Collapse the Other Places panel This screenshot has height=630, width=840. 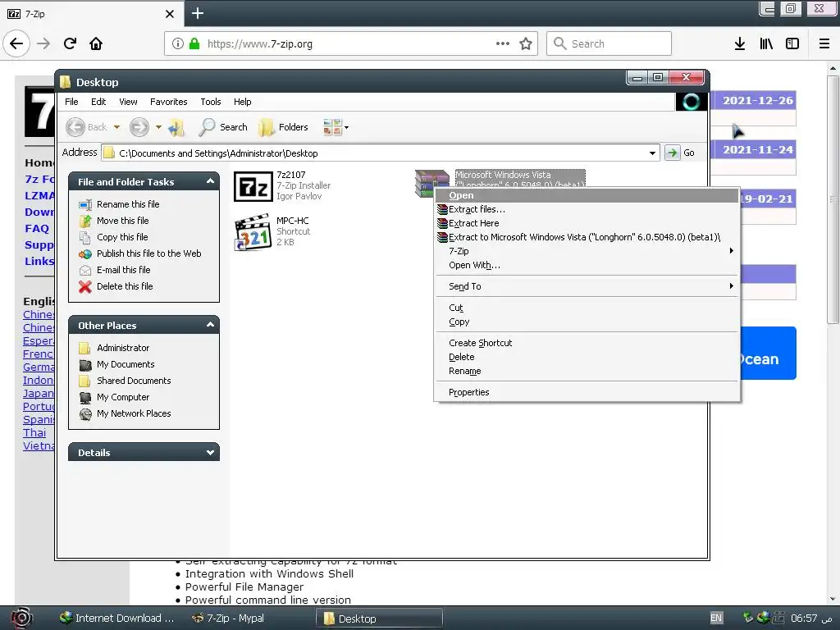210,325
